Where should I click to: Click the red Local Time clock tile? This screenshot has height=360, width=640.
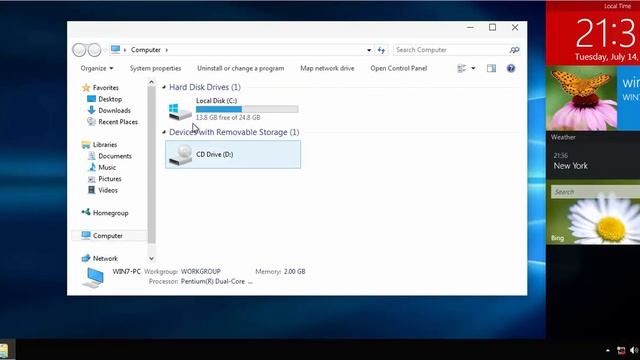pyautogui.click(x=593, y=33)
